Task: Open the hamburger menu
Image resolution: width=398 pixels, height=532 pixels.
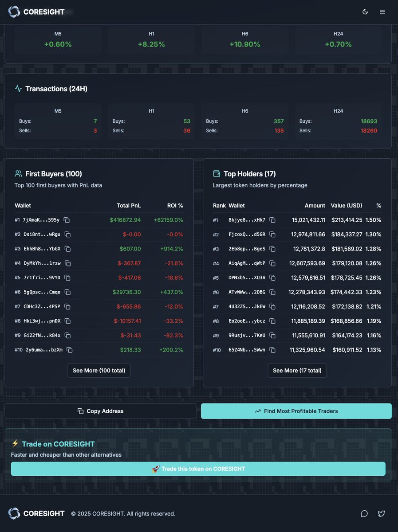Action: 382,12
